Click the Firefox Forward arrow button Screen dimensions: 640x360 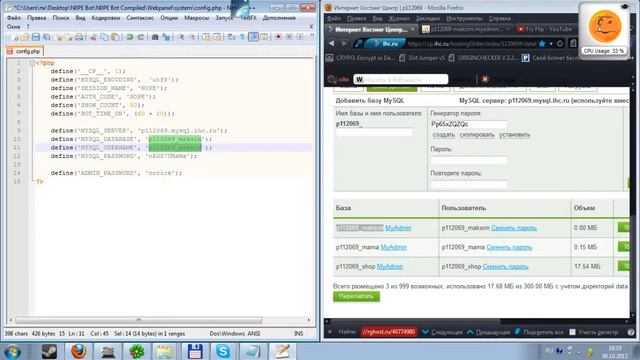(344, 43)
